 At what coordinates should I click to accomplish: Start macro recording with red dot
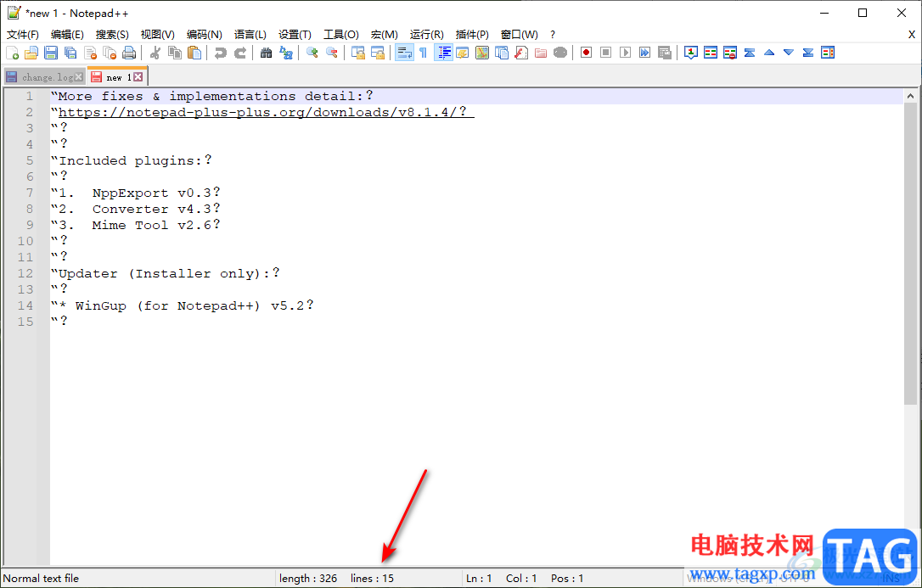[x=587, y=53]
